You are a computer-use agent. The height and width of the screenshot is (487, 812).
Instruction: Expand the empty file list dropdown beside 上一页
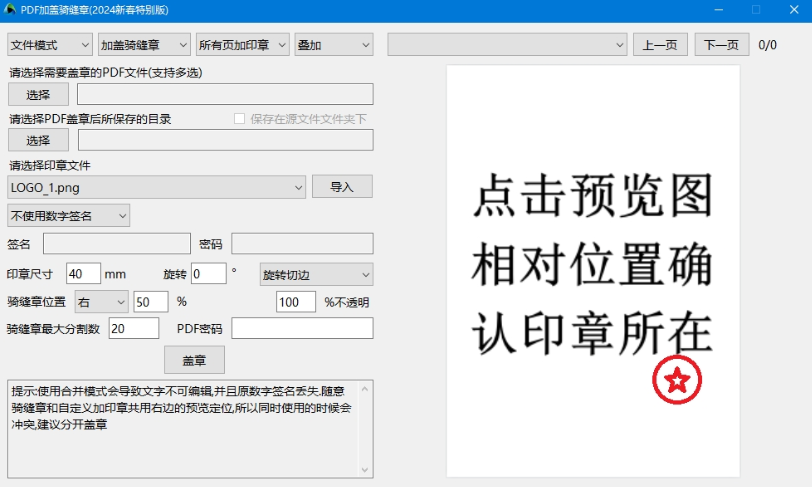[507, 45]
